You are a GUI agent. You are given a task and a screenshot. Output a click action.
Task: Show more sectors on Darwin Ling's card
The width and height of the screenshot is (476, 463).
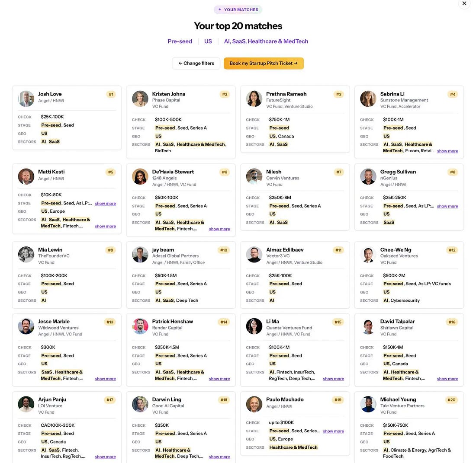point(219,457)
